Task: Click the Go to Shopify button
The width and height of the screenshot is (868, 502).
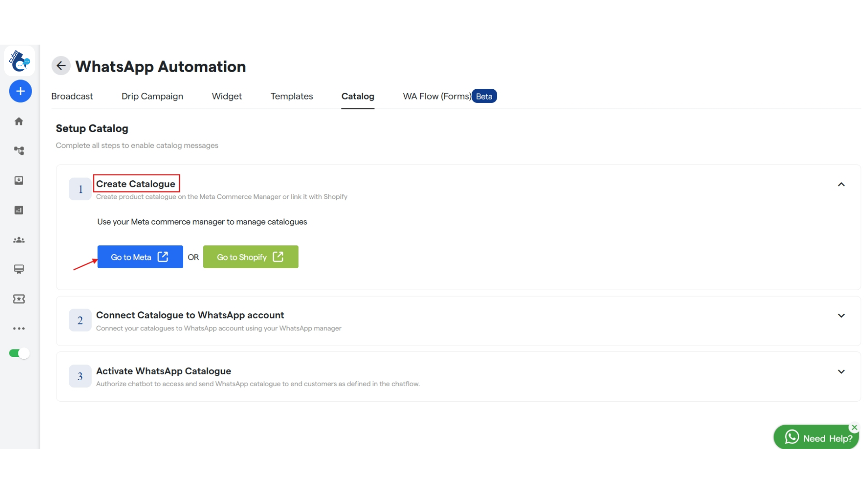Action: click(x=250, y=257)
